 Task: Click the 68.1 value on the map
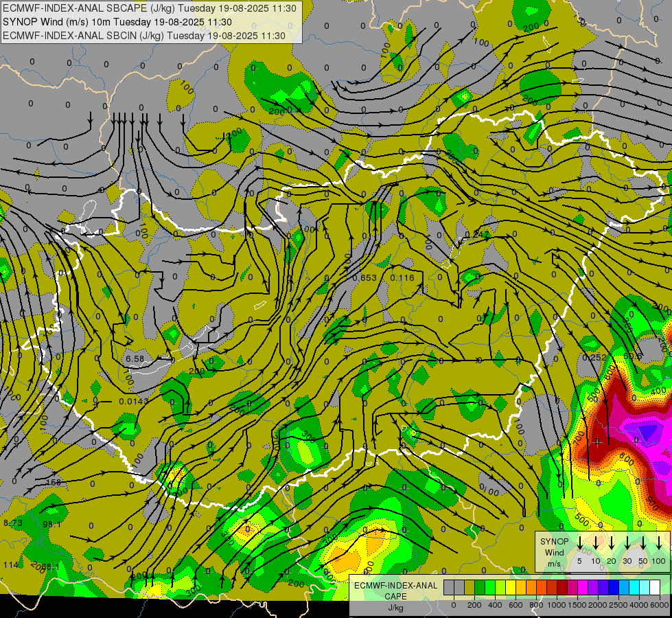tap(50, 566)
